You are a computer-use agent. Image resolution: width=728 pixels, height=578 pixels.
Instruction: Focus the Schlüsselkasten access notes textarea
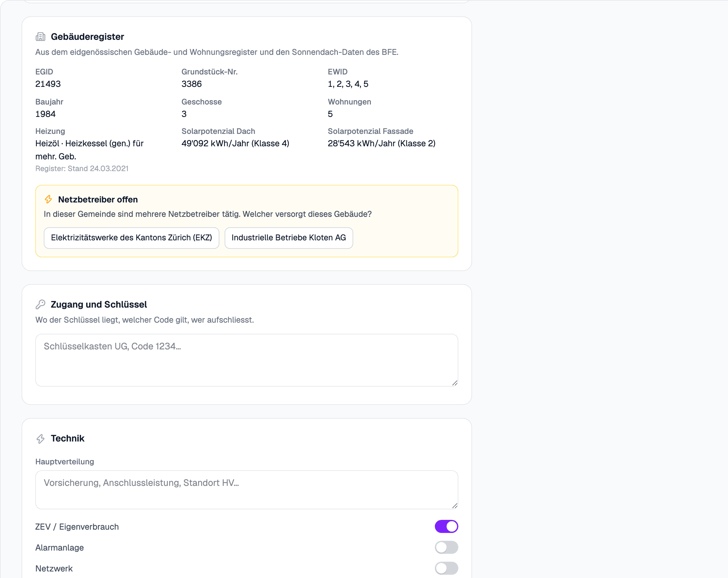[x=246, y=360]
